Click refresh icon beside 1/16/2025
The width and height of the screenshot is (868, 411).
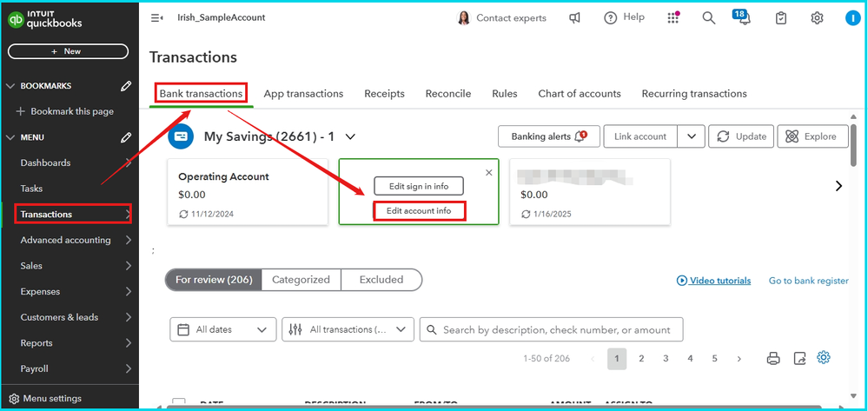pyautogui.click(x=526, y=214)
